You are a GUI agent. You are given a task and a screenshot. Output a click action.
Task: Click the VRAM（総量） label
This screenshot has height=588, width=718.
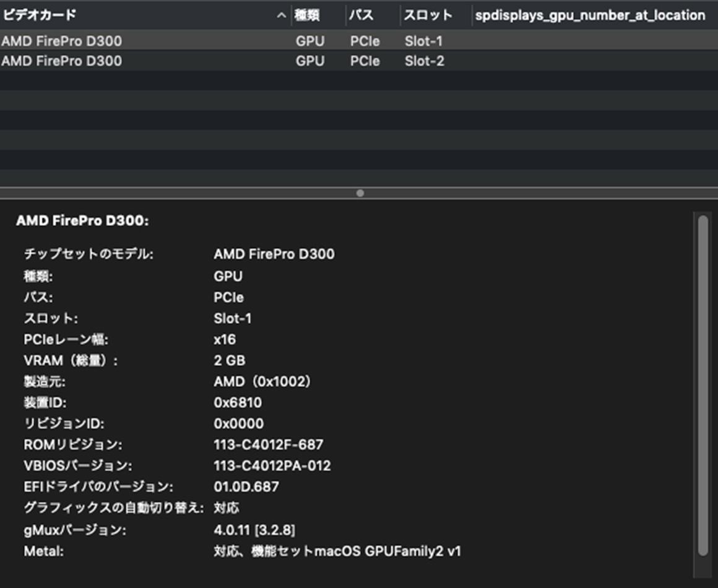[71, 360]
